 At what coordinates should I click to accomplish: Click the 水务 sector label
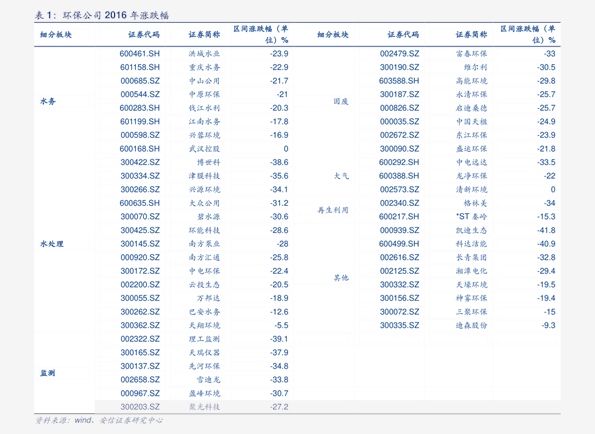point(48,101)
